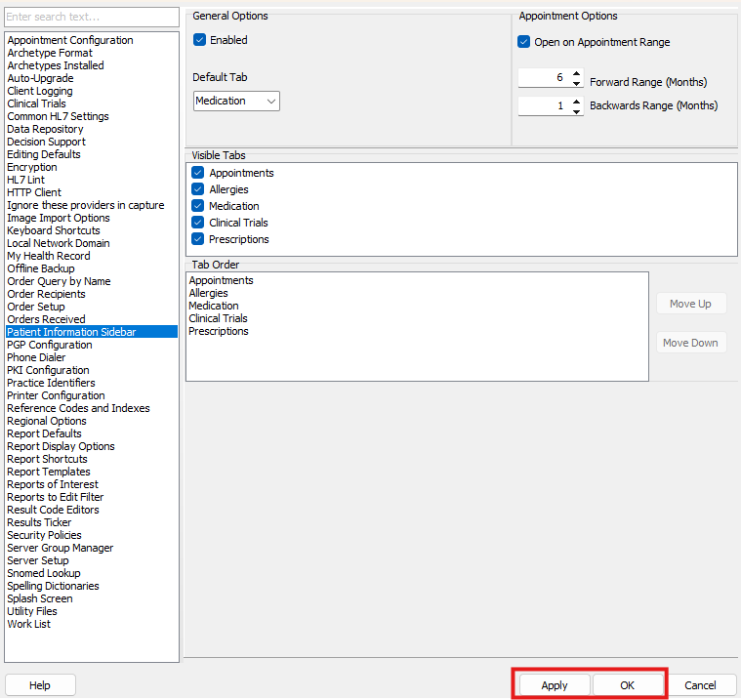741x700 pixels.
Task: Decrease Backwards Range months with down arrow
Action: pyautogui.click(x=577, y=110)
